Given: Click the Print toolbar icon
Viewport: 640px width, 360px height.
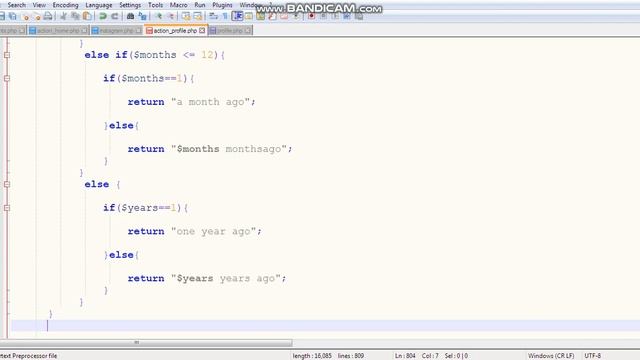Looking at the screenshot, I should point(48,16).
